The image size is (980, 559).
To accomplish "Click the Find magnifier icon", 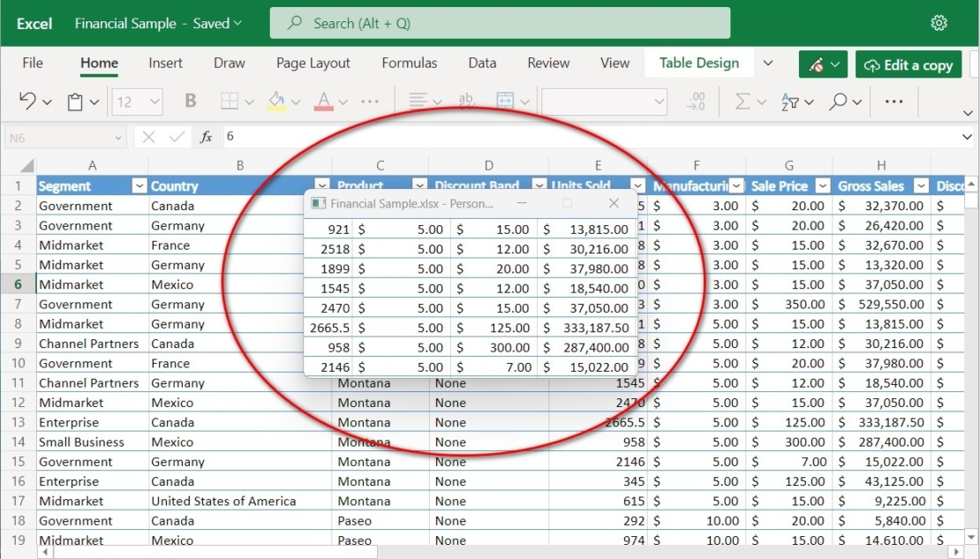I will (x=838, y=102).
